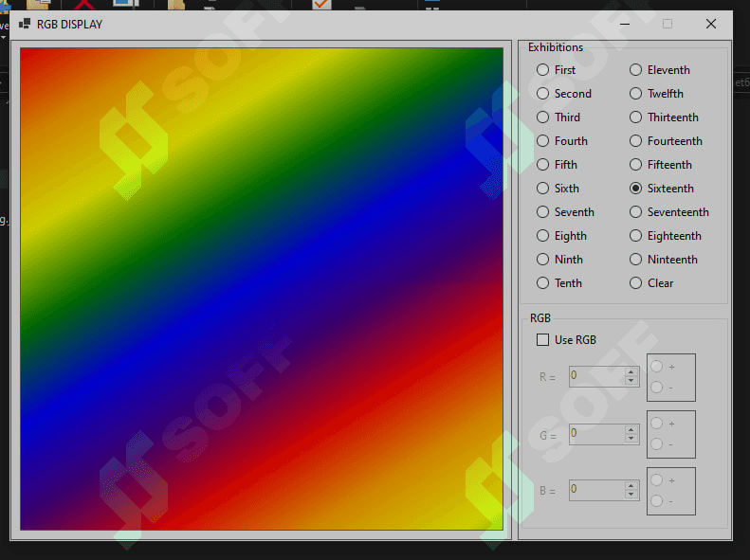This screenshot has height=560, width=750.
Task: Click the RGB DISPLAY window icon
Action: click(25, 24)
